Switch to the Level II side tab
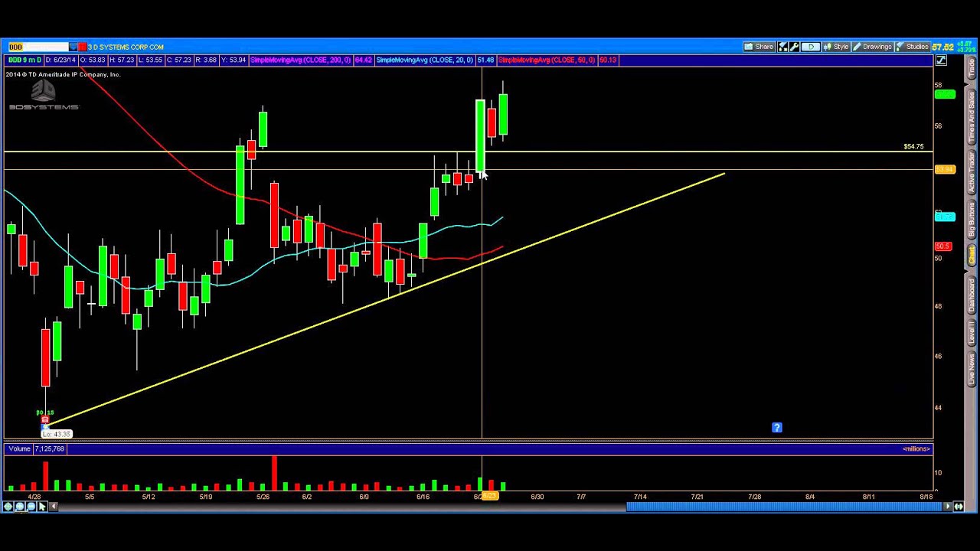 click(972, 333)
